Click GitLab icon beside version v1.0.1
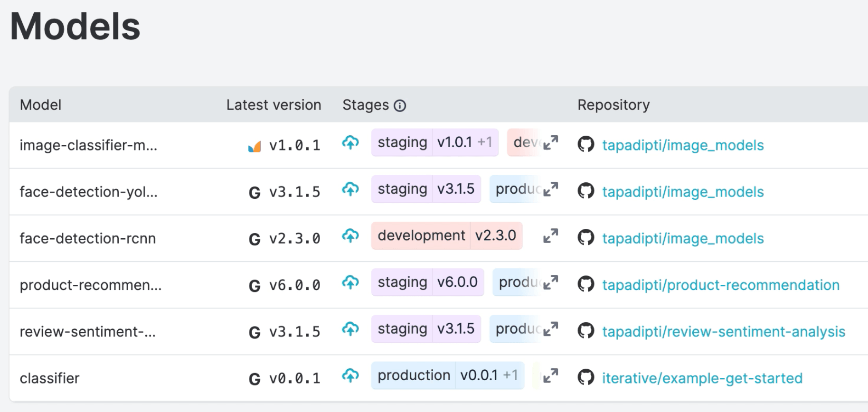 point(255,146)
